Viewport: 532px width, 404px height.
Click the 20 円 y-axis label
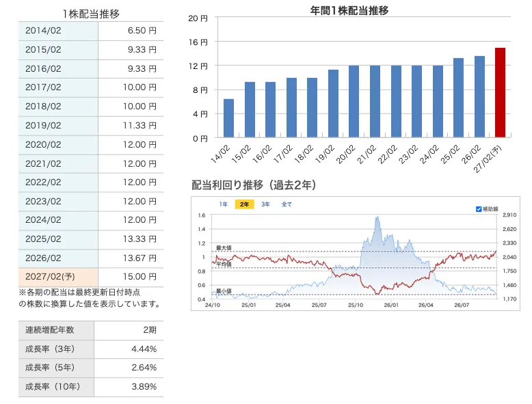coord(198,18)
